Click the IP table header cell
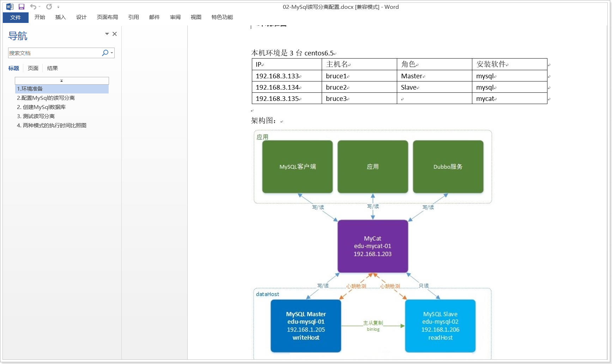Viewport: 612px width, 364px height. 287,64
